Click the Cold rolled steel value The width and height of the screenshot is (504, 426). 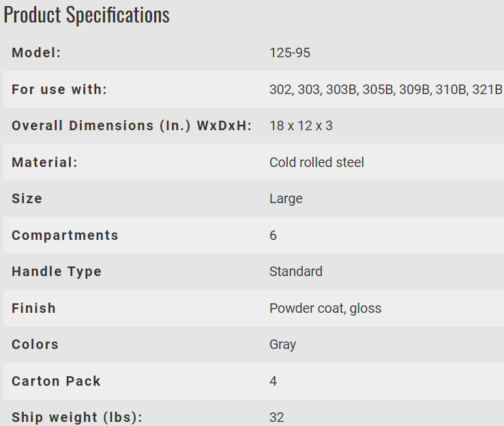point(316,162)
